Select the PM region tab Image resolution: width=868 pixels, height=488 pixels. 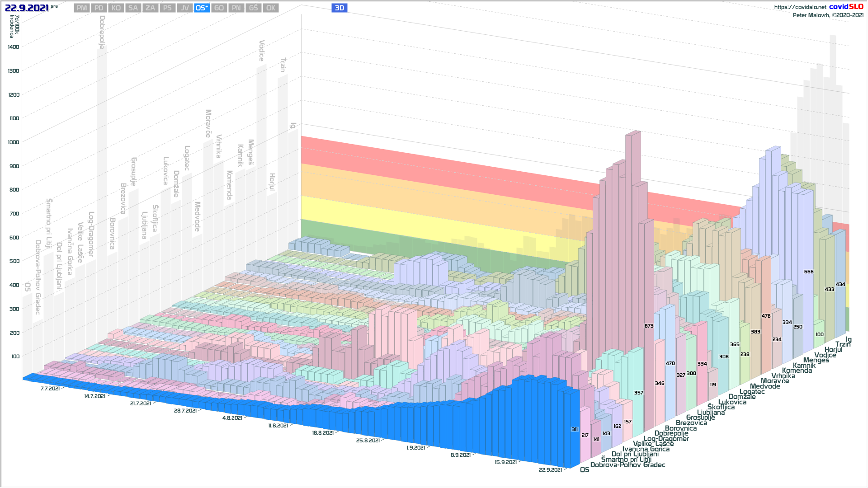coord(82,8)
